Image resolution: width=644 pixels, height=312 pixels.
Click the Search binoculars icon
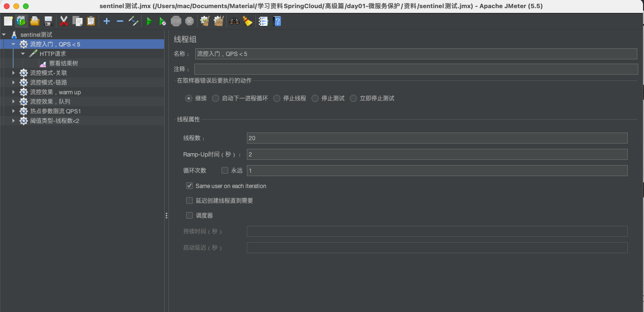pos(234,21)
